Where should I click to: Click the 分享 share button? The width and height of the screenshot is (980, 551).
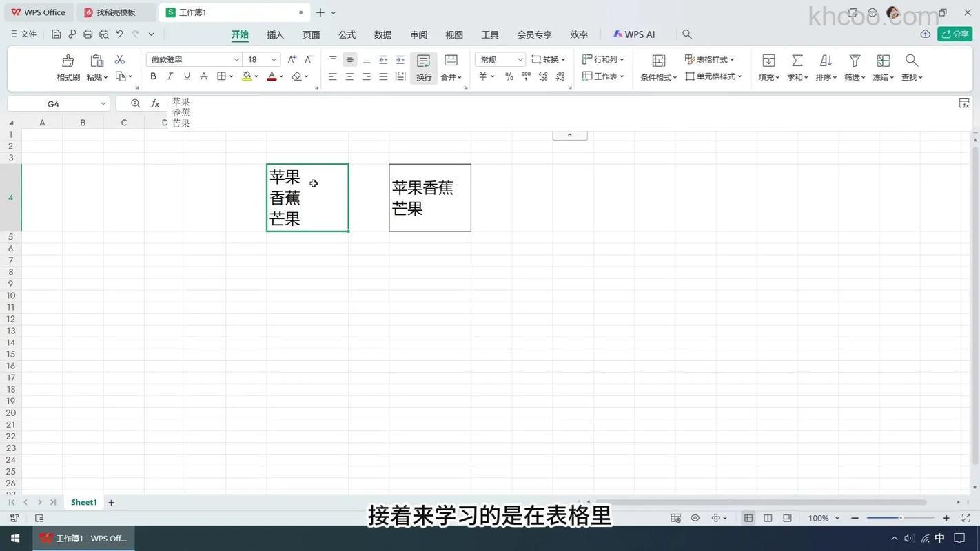coord(955,33)
